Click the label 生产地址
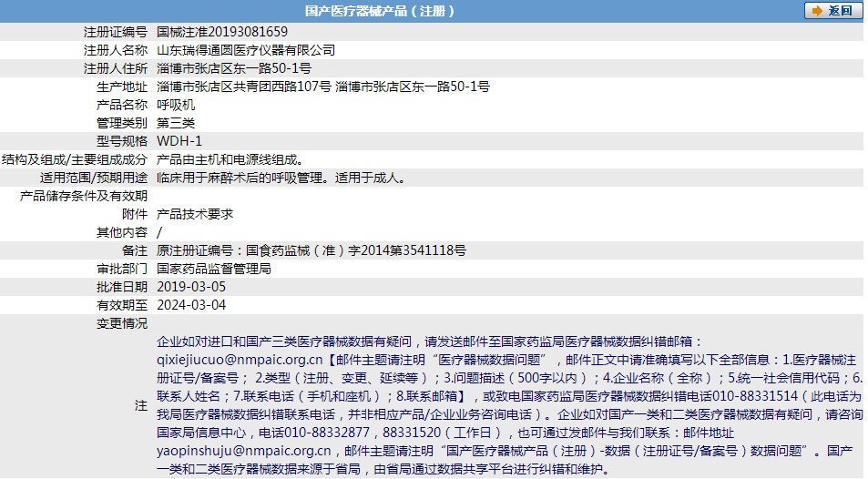The width and height of the screenshot is (868, 479). (x=122, y=87)
